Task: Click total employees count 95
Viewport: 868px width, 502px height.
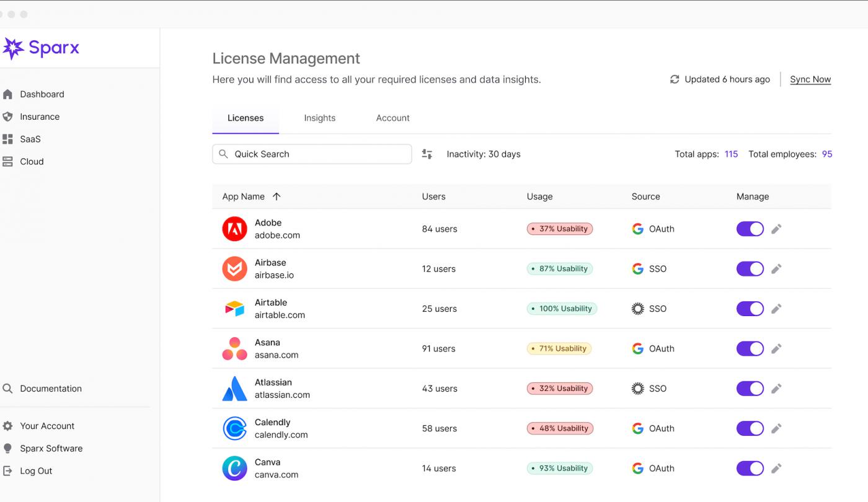Action: tap(827, 154)
